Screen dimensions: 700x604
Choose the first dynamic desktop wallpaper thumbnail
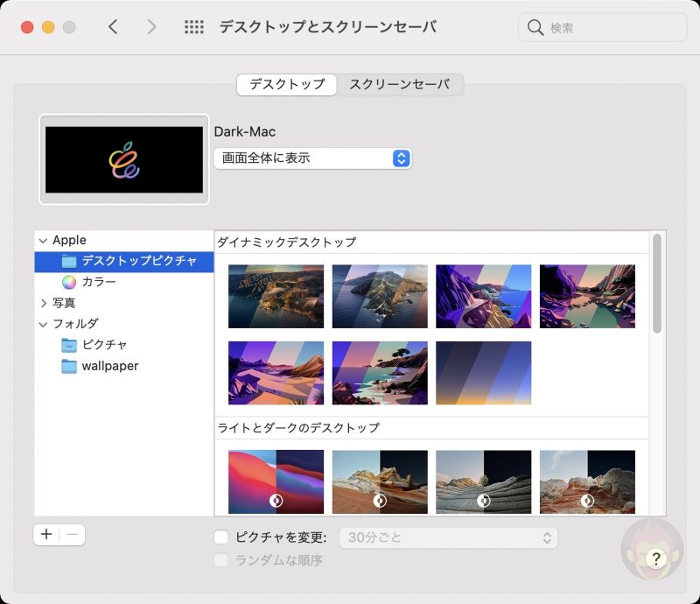click(x=276, y=296)
